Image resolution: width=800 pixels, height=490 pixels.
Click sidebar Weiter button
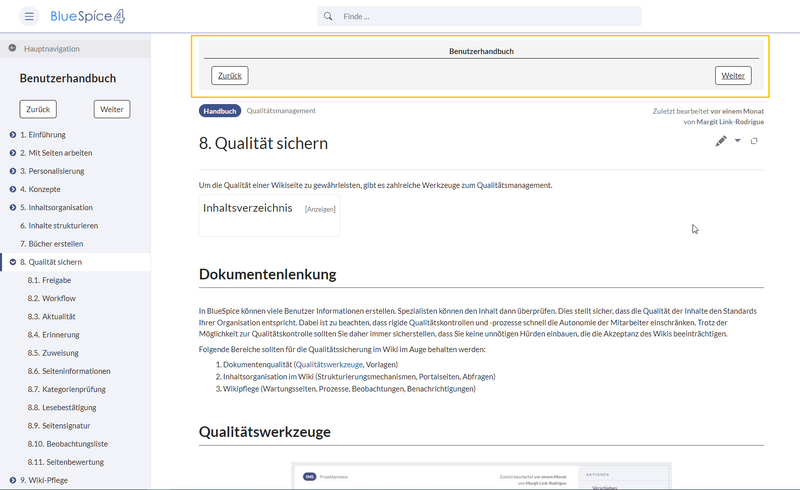(x=112, y=109)
